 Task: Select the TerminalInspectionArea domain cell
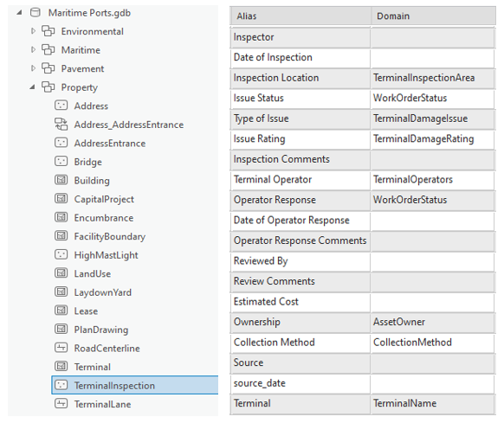tap(432, 78)
